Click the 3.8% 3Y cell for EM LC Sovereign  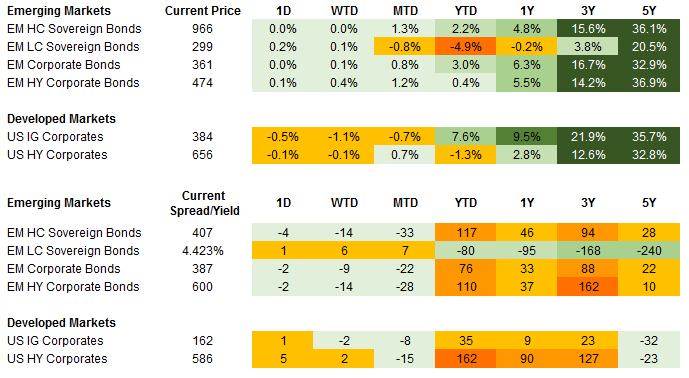[587, 47]
